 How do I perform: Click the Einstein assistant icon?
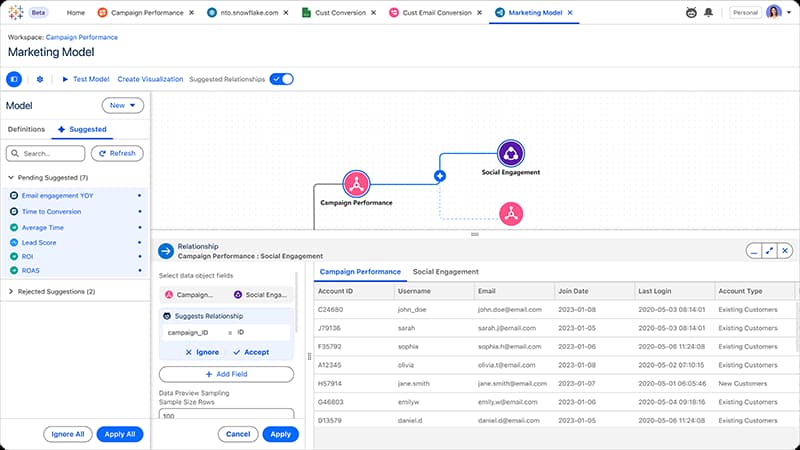pyautogui.click(x=691, y=13)
